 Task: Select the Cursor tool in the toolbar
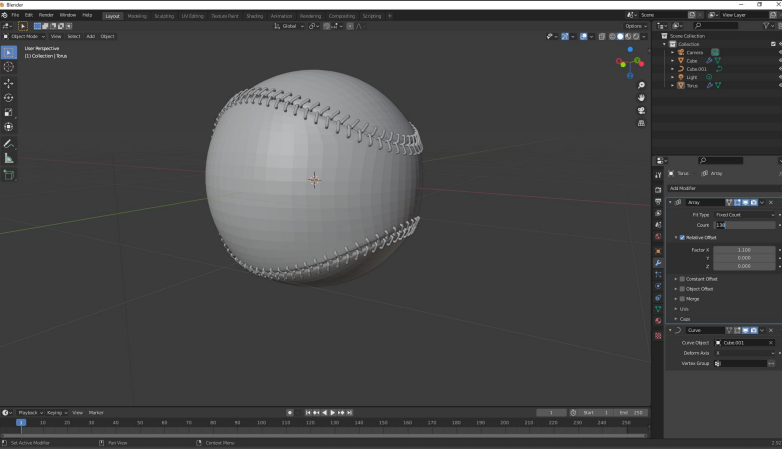tap(9, 66)
